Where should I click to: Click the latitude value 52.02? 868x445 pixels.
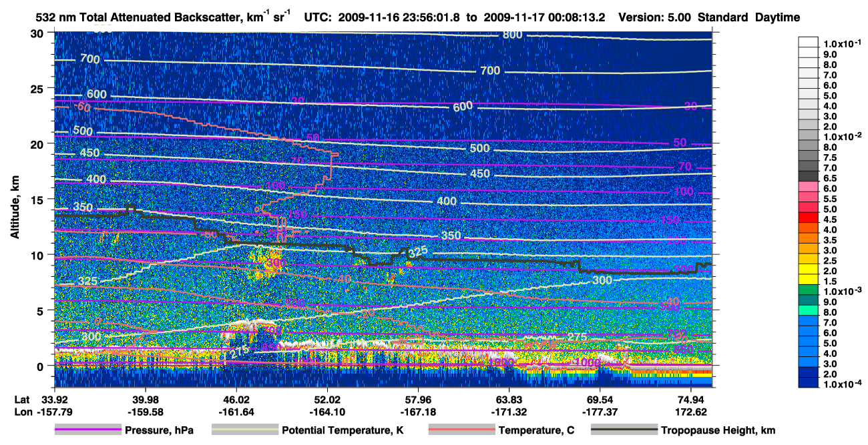coord(327,400)
